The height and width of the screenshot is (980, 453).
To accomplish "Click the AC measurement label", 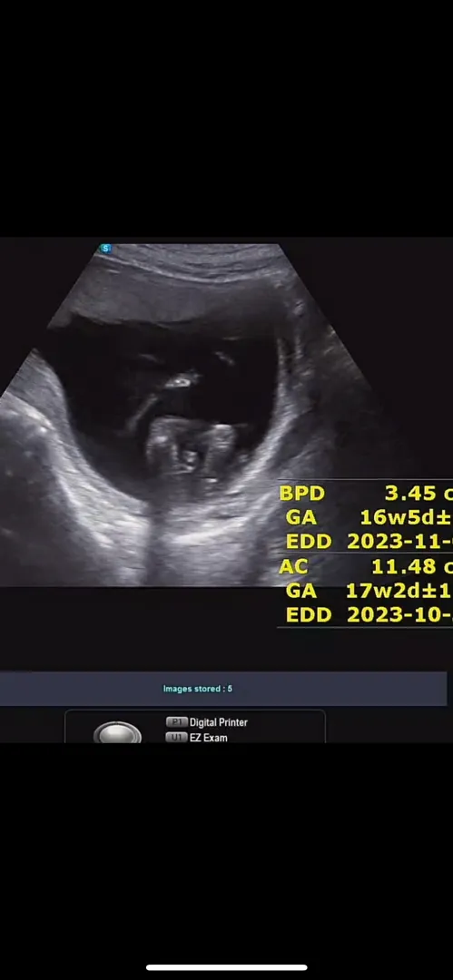I will click(x=293, y=566).
